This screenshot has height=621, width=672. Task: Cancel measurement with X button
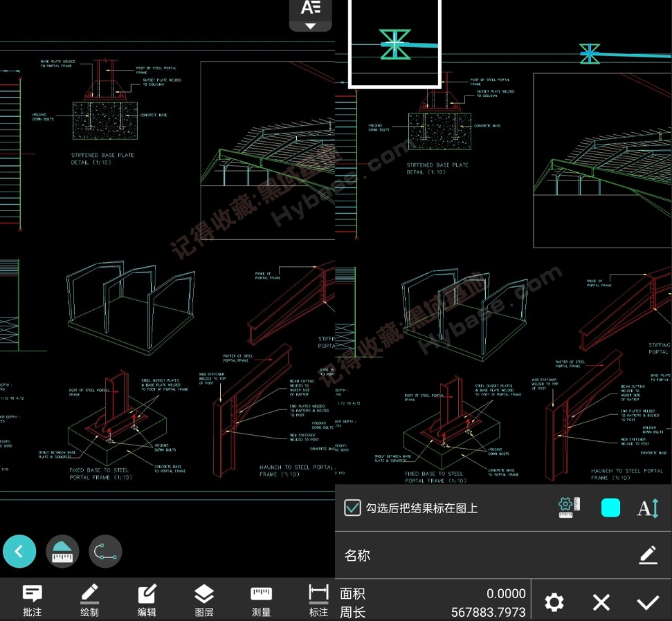tap(601, 602)
